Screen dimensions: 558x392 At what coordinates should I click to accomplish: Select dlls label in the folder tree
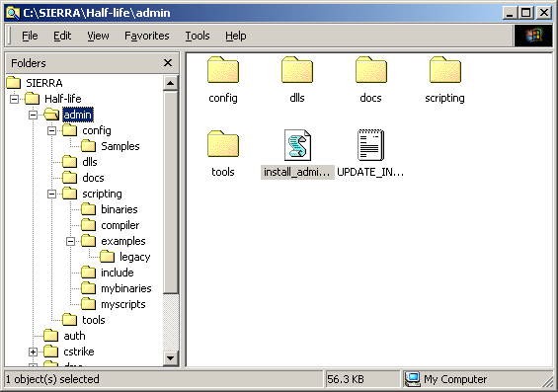[x=90, y=162]
